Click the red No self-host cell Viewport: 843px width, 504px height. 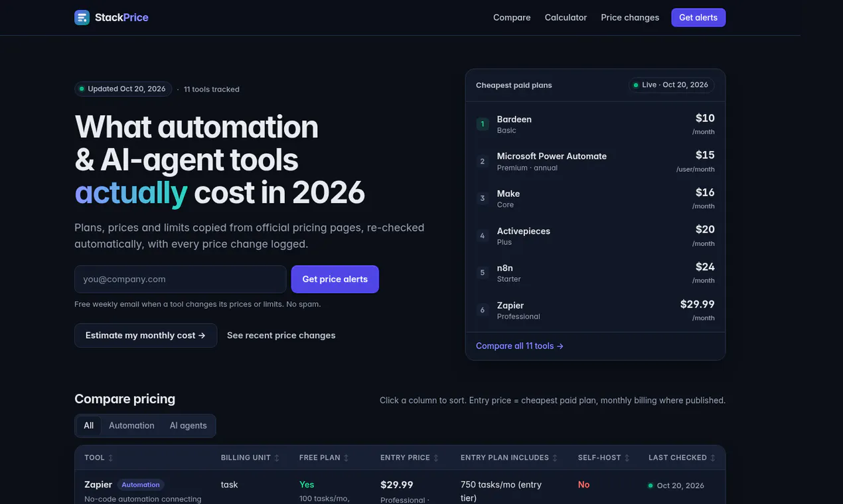tap(583, 485)
